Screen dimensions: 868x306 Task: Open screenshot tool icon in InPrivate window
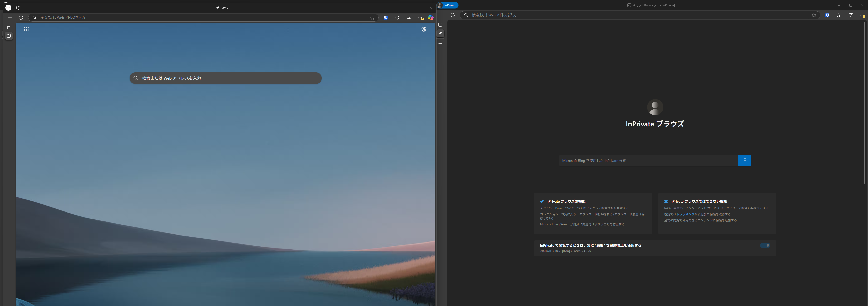click(851, 15)
